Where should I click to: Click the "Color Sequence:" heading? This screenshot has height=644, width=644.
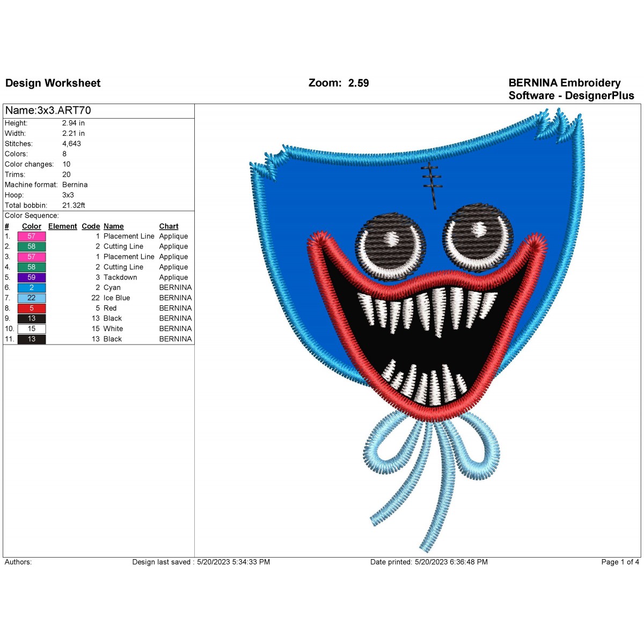coord(32,216)
